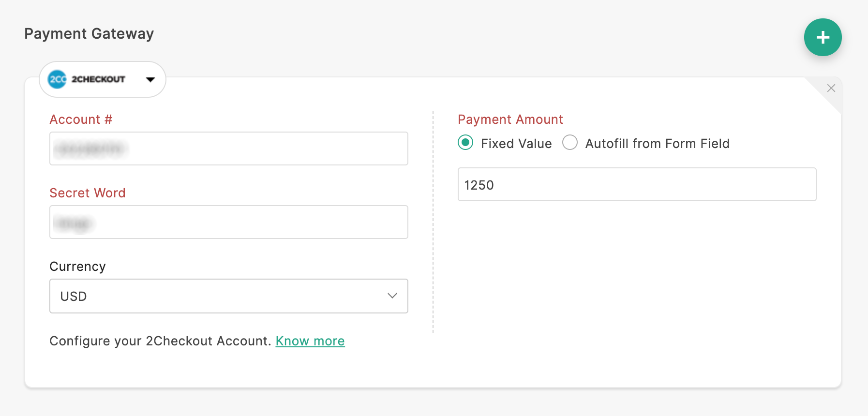Click the 2CHECKOUT name in gateway selector
The width and height of the screenshot is (868, 416).
coord(98,79)
